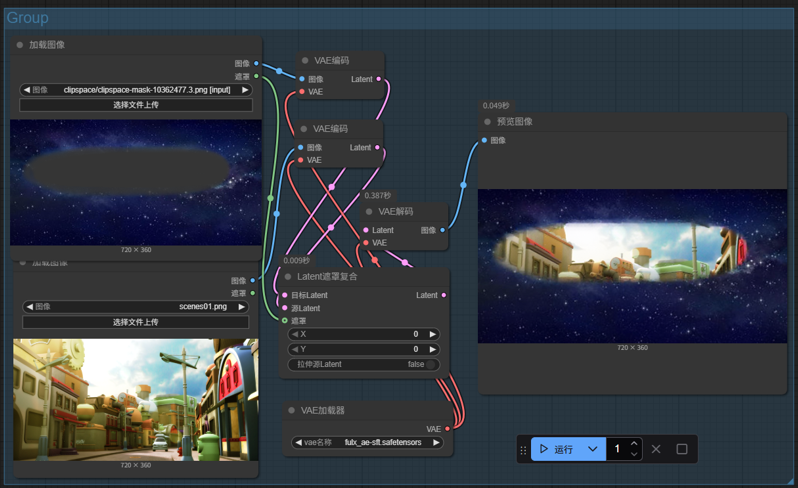Click the 遮罩 output port of top 加载图像 node
Screen dimensions: 798x488
point(256,76)
